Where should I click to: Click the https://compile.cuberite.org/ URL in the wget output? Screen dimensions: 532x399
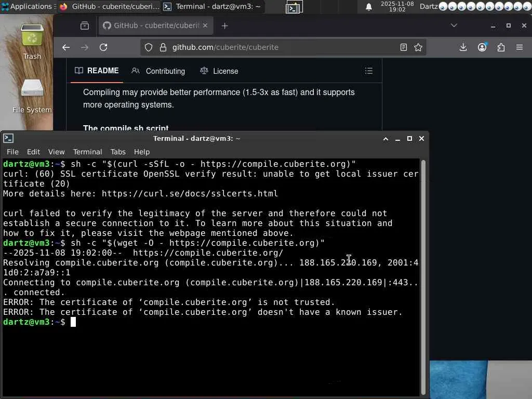208,253
